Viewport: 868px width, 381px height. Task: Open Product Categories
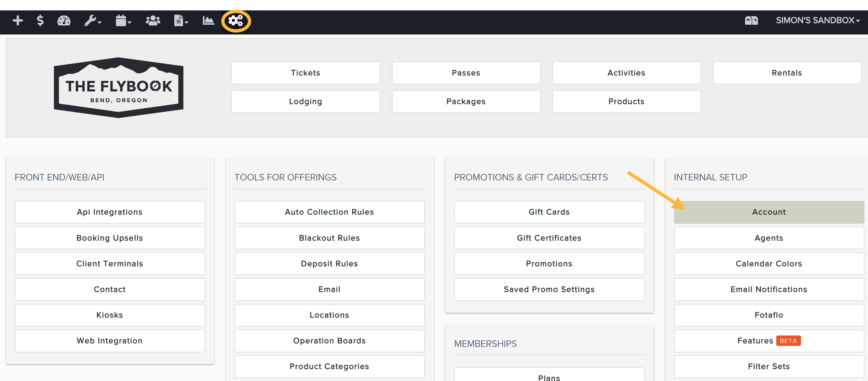point(329,366)
